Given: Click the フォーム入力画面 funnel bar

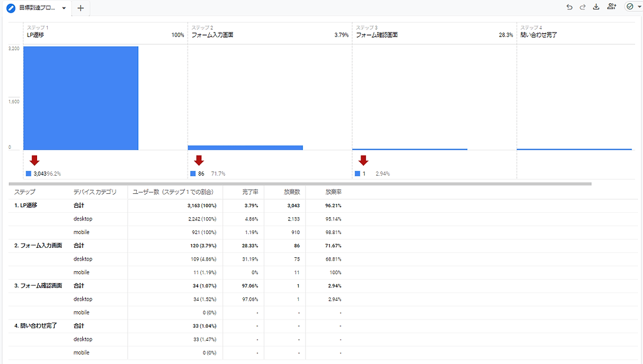Looking at the screenshot, I should (x=246, y=147).
